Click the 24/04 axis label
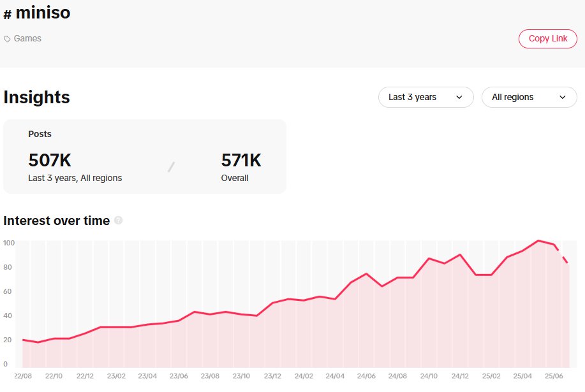 click(x=335, y=376)
